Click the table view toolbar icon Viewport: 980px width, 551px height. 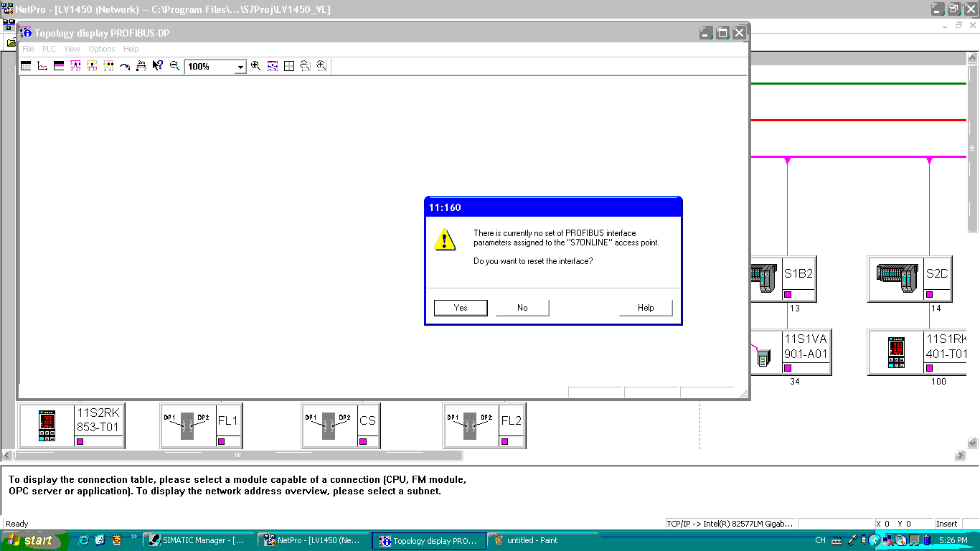[26, 66]
